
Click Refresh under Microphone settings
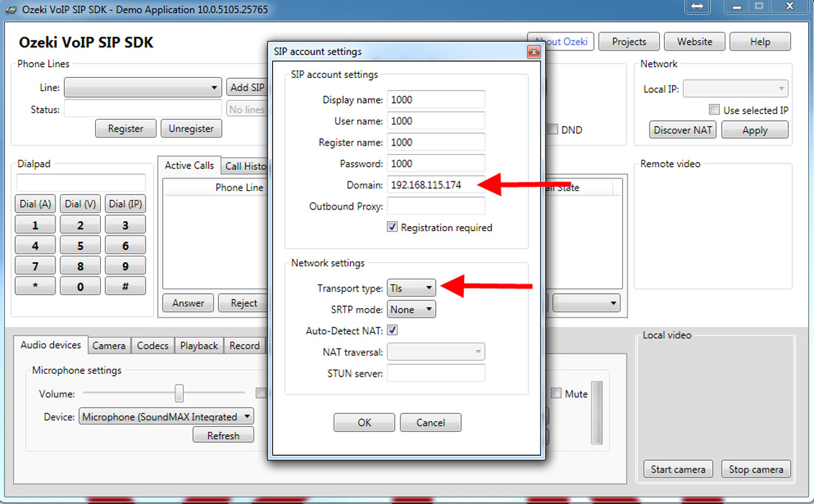(x=223, y=435)
